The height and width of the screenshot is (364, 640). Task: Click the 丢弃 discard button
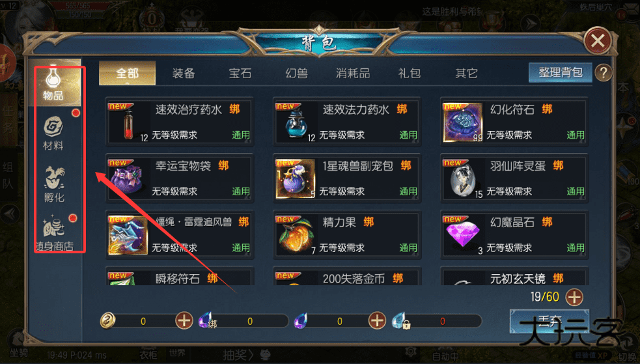tap(550, 321)
